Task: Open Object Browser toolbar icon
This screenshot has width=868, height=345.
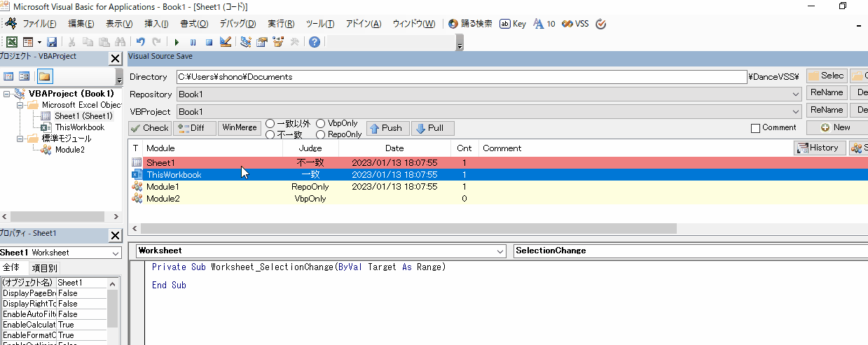Action: tap(278, 42)
